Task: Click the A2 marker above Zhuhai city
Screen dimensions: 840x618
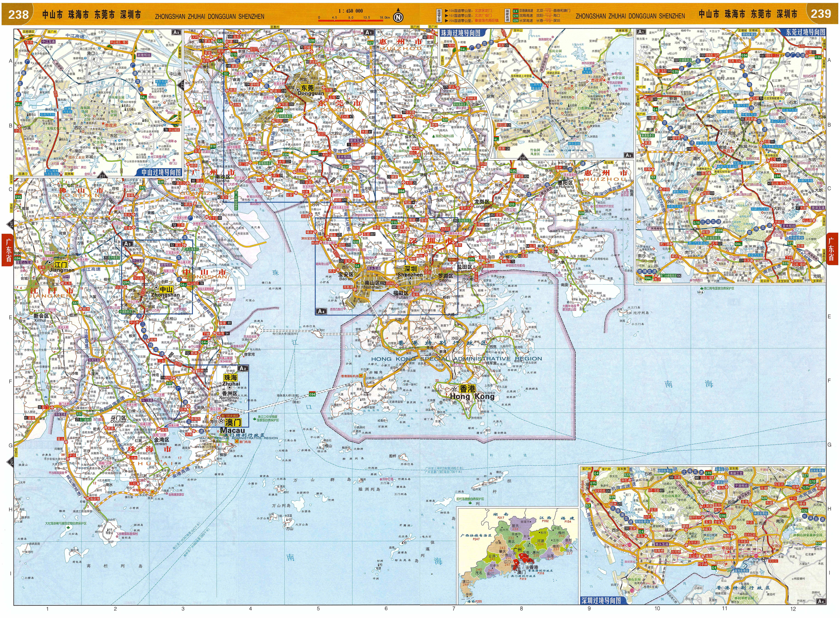Action: pyautogui.click(x=243, y=368)
